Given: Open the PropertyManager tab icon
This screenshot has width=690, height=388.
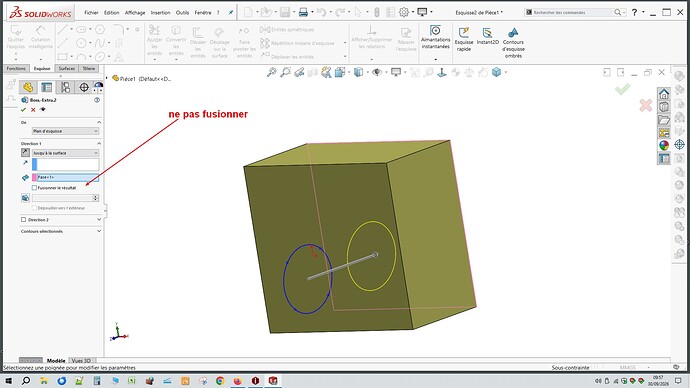Looking at the screenshot, I should (x=47, y=87).
